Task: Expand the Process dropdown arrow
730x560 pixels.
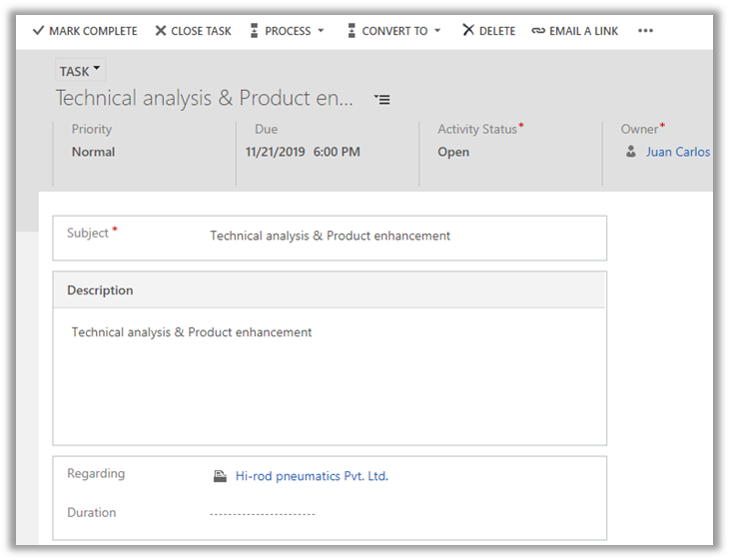Action: [x=321, y=31]
